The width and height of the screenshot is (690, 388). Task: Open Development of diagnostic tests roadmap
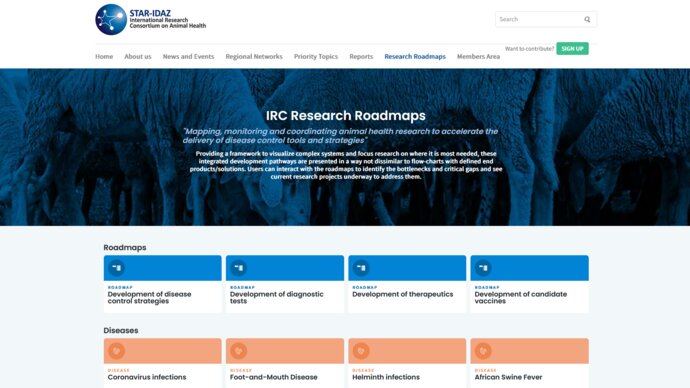tap(285, 284)
